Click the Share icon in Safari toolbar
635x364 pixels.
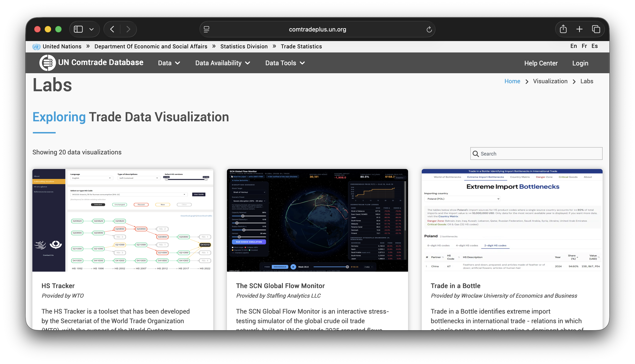[563, 29]
